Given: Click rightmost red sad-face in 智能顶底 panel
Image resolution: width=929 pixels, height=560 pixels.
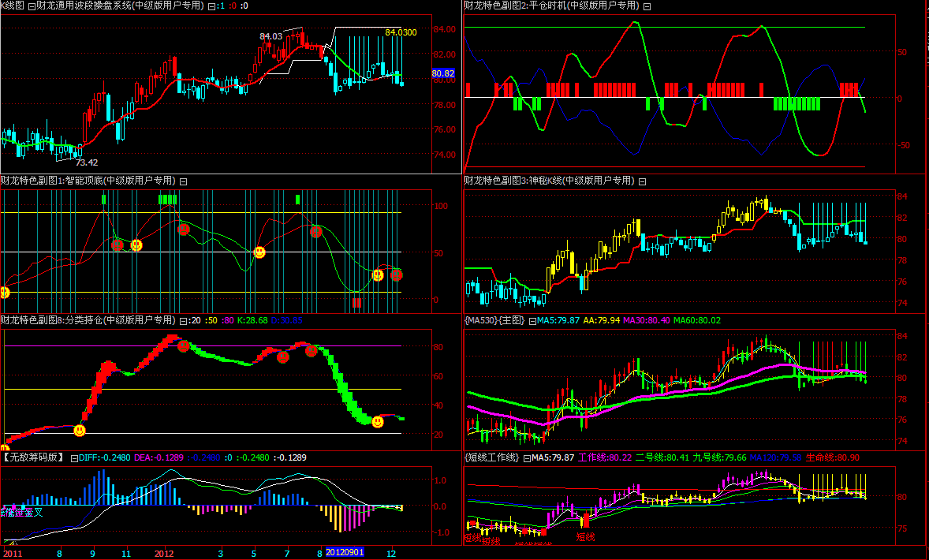Looking at the screenshot, I should click(x=397, y=274).
